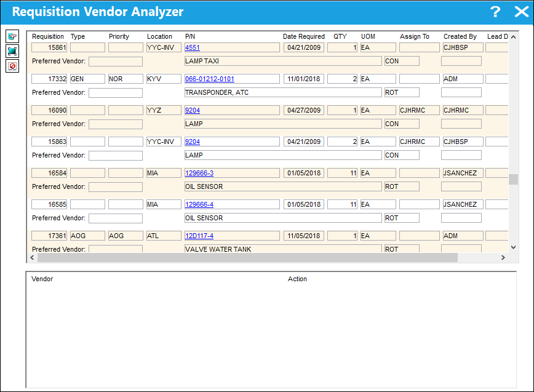534x392 pixels.
Task: Click Preferred Vendor field beside VALVE WATER TANK
Action: 116,249
